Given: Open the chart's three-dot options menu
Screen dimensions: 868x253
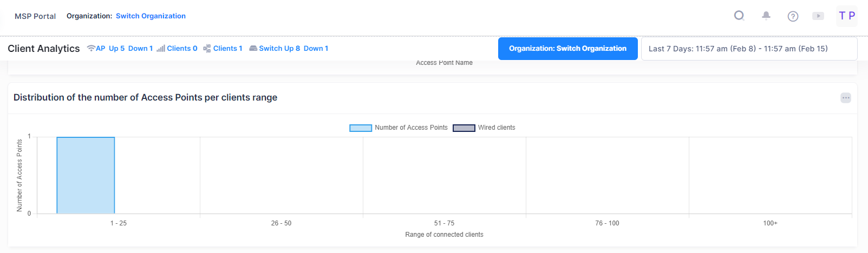Looking at the screenshot, I should point(846,98).
